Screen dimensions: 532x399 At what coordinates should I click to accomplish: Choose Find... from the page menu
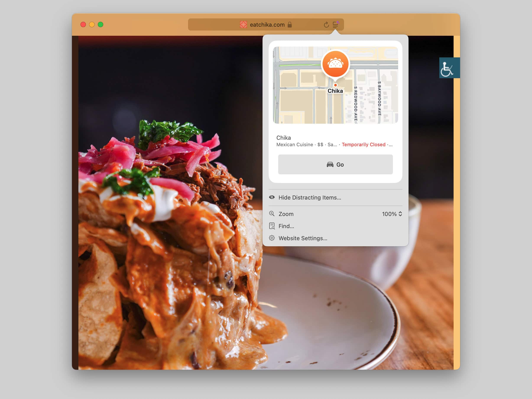286,226
